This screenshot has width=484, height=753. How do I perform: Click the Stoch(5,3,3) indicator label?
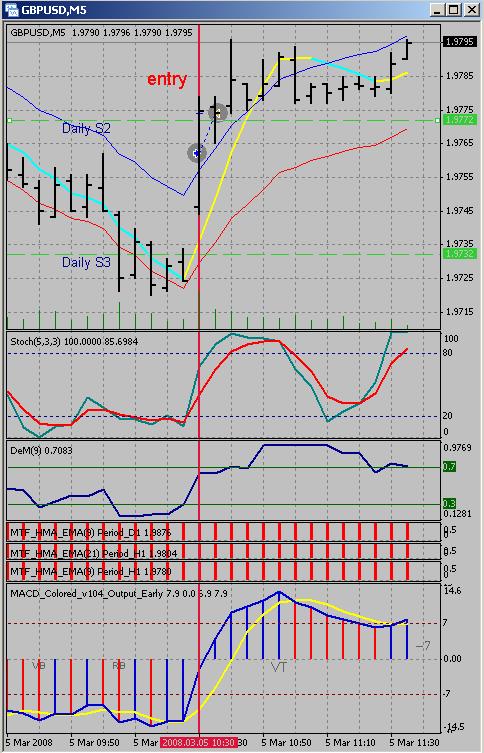point(74,341)
